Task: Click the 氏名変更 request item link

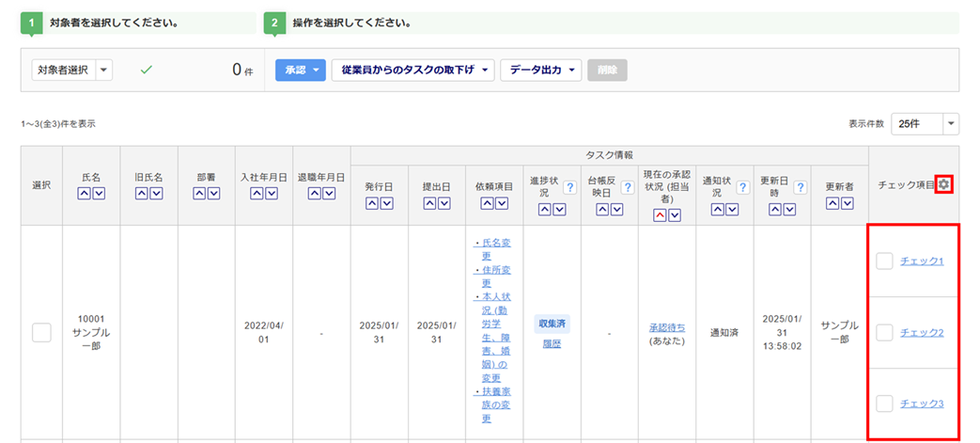Action: [x=492, y=249]
